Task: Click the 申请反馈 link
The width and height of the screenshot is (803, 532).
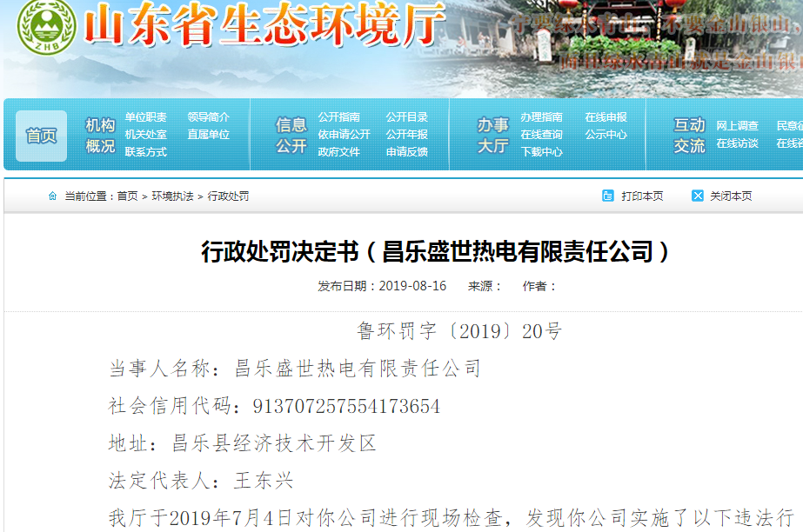Action: click(406, 152)
